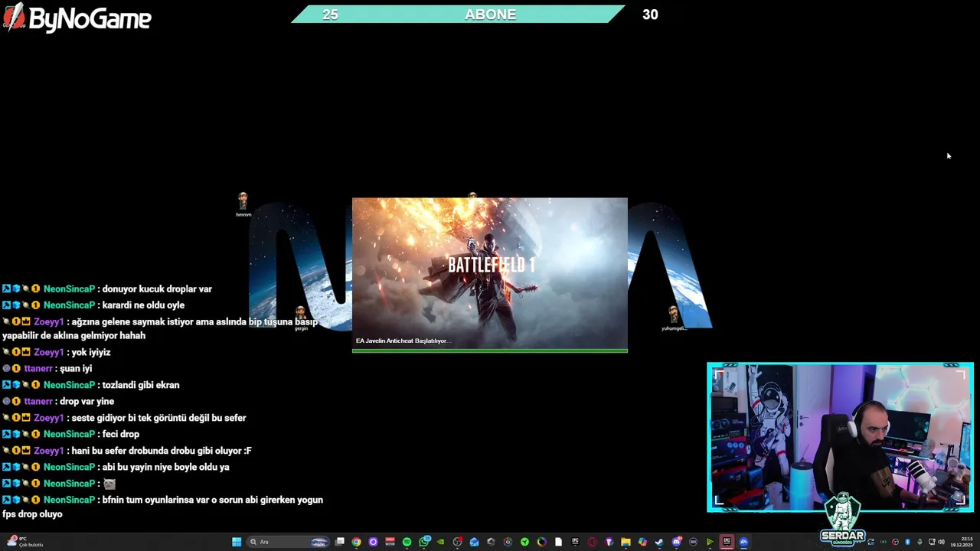Screen dimensions: 980x551
Task: Open the red Opera GX icon
Action: pos(592,542)
